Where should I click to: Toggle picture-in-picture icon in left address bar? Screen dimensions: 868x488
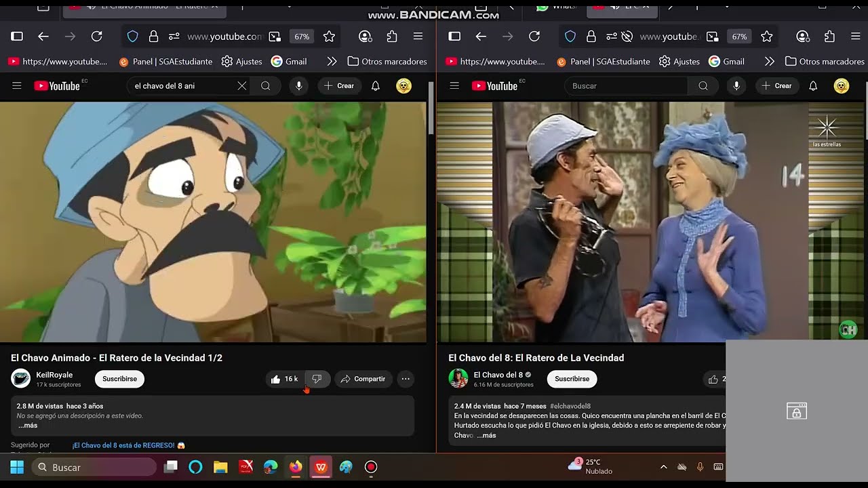[275, 37]
